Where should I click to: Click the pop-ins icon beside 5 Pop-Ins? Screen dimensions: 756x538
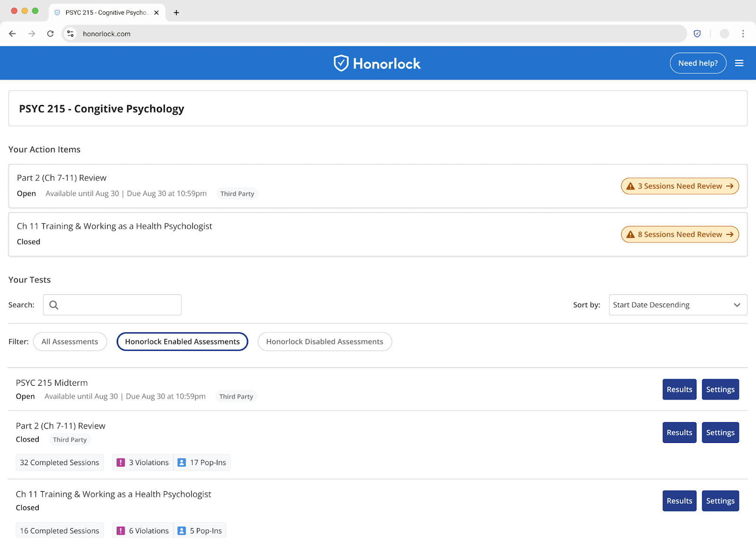181,531
